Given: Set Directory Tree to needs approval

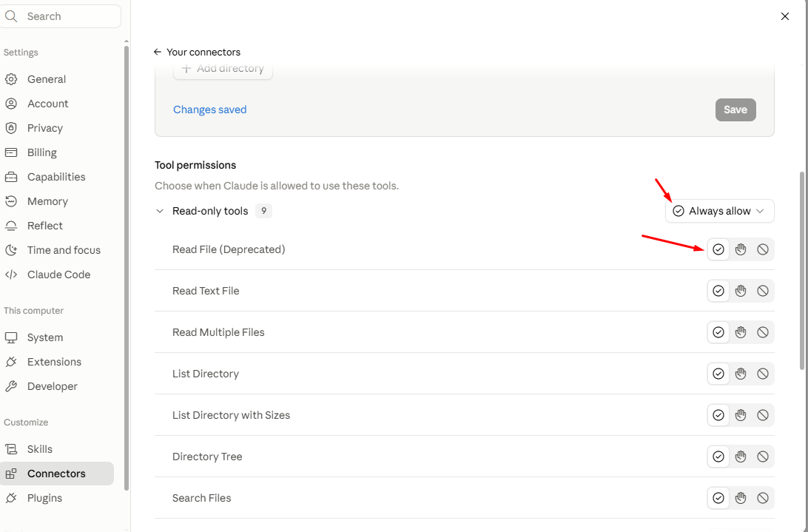Looking at the screenshot, I should tap(741, 457).
